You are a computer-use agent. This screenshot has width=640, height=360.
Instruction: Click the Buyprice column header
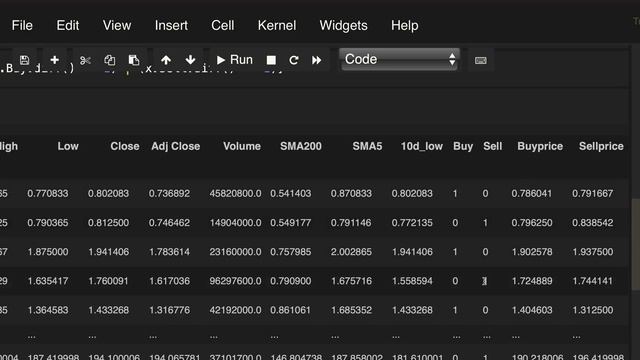pyautogui.click(x=540, y=146)
